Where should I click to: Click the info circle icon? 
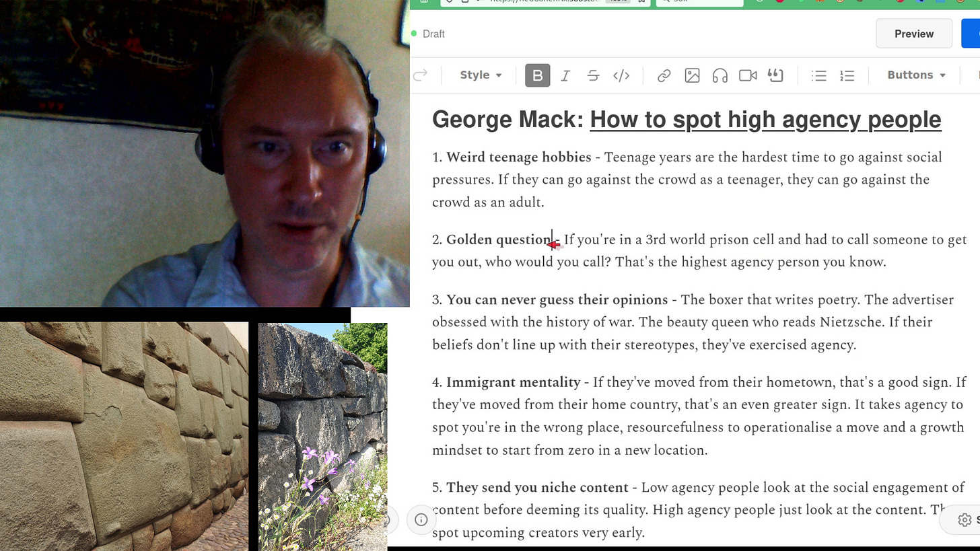(x=421, y=519)
